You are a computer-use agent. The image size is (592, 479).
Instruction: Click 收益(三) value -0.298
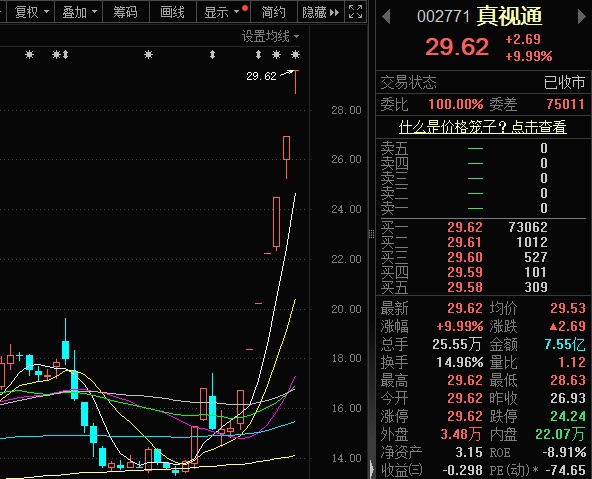(x=462, y=471)
